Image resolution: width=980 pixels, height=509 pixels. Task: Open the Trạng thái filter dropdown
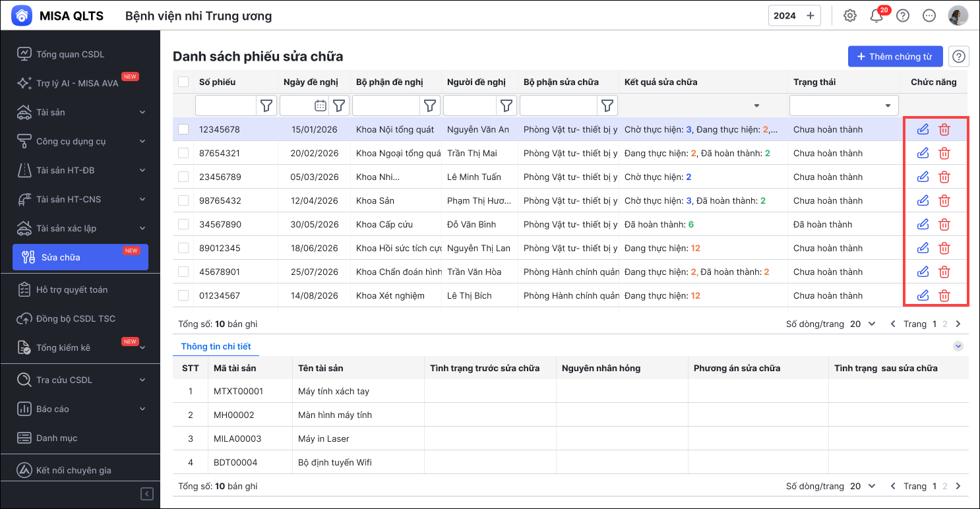(x=843, y=105)
